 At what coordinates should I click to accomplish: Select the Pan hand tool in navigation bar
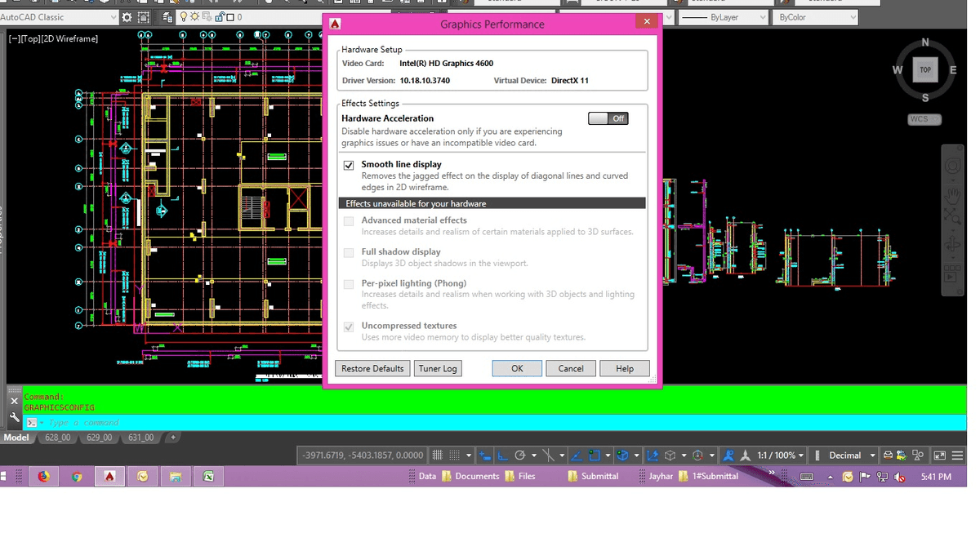point(952,195)
